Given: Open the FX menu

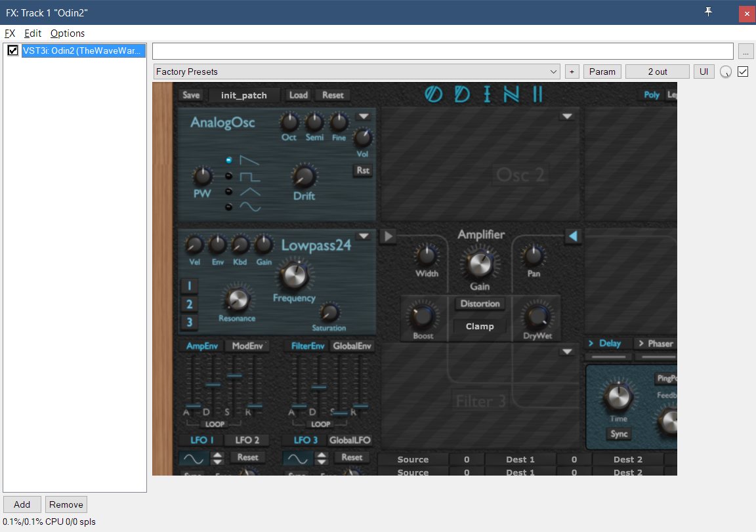Looking at the screenshot, I should (10, 33).
